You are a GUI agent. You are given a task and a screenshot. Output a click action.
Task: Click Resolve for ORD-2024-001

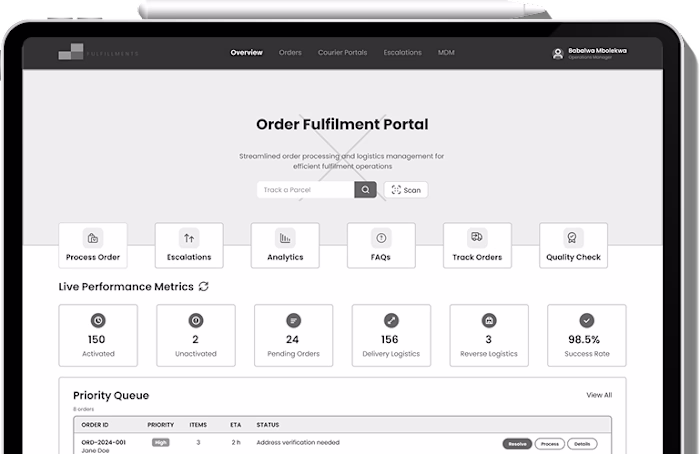pos(517,444)
